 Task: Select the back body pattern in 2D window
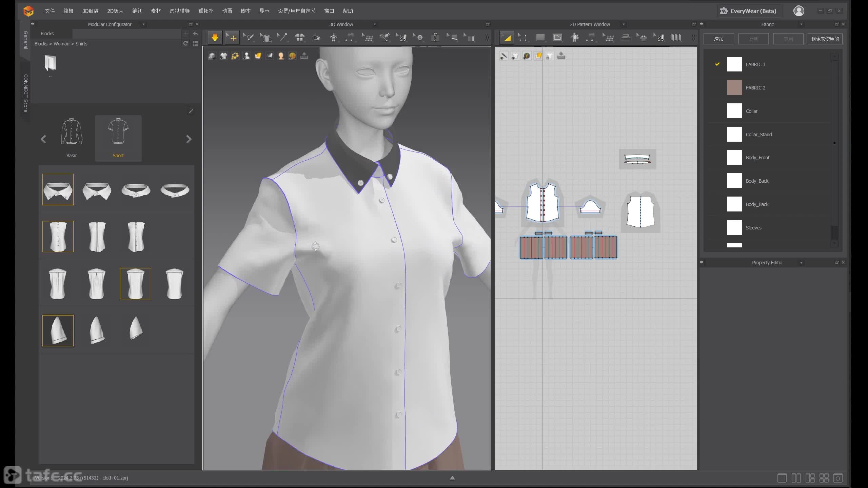640,212
